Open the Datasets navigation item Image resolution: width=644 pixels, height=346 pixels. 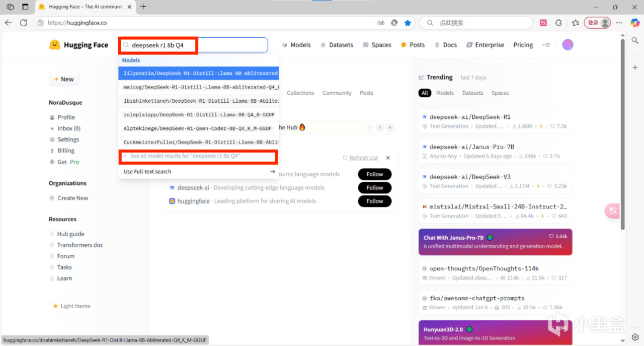click(x=337, y=45)
